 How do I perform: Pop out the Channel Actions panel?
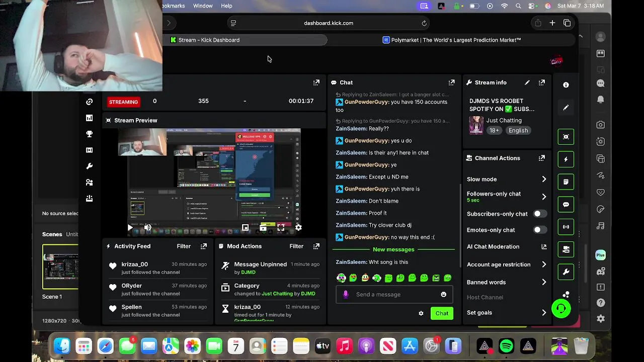(x=542, y=158)
